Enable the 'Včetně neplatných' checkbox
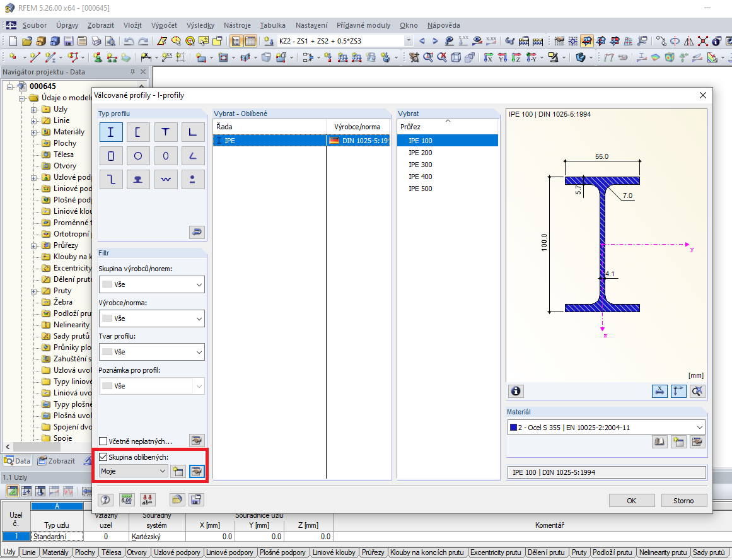 103,441
